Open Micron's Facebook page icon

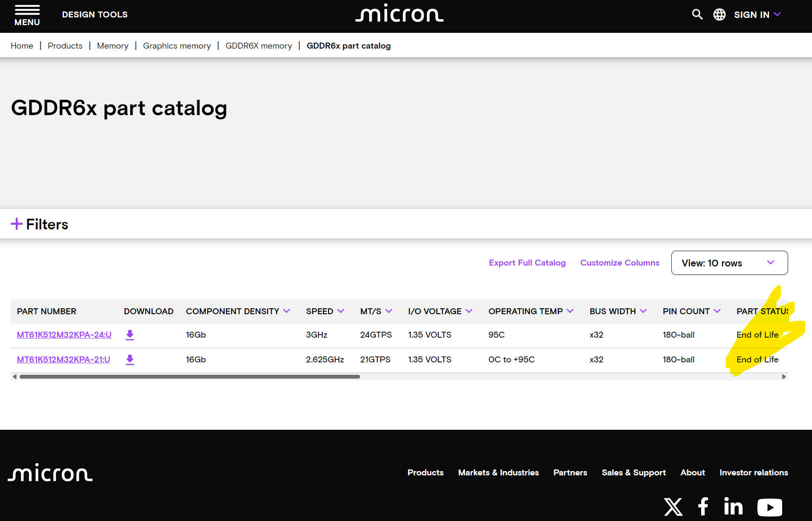point(703,507)
